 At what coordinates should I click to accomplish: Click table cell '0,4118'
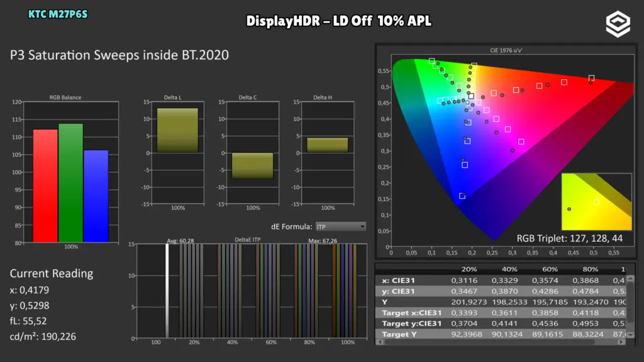tap(586, 313)
